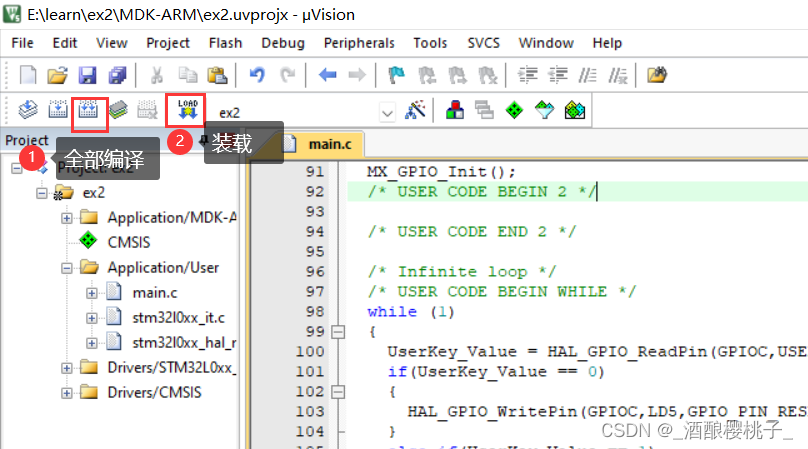Open Select Software Packs icon

point(544,110)
